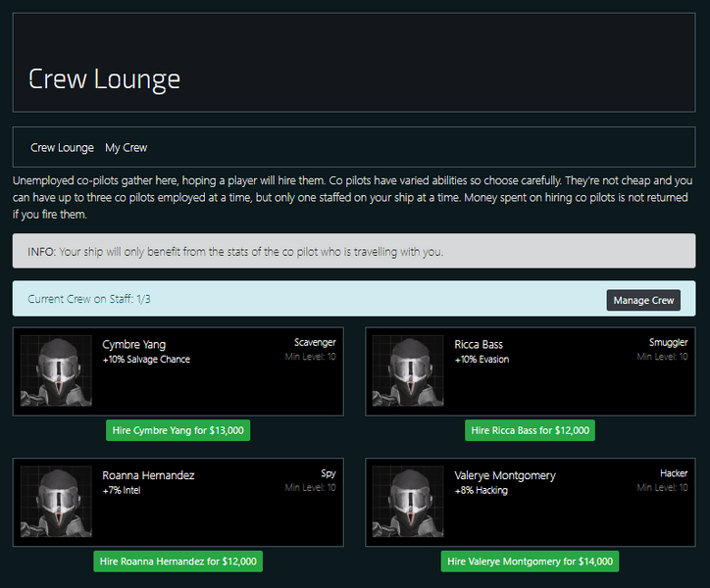
Task: Click Min Level: 10 on Roanna Hernandez's card
Action: [x=311, y=487]
